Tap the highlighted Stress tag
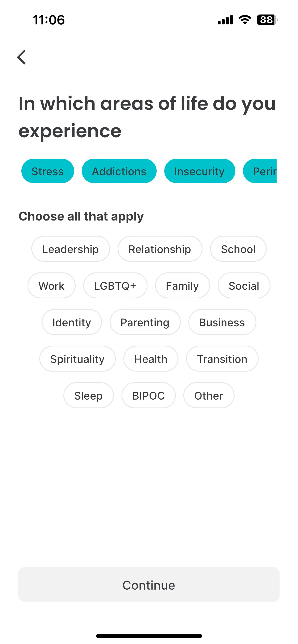 click(48, 171)
